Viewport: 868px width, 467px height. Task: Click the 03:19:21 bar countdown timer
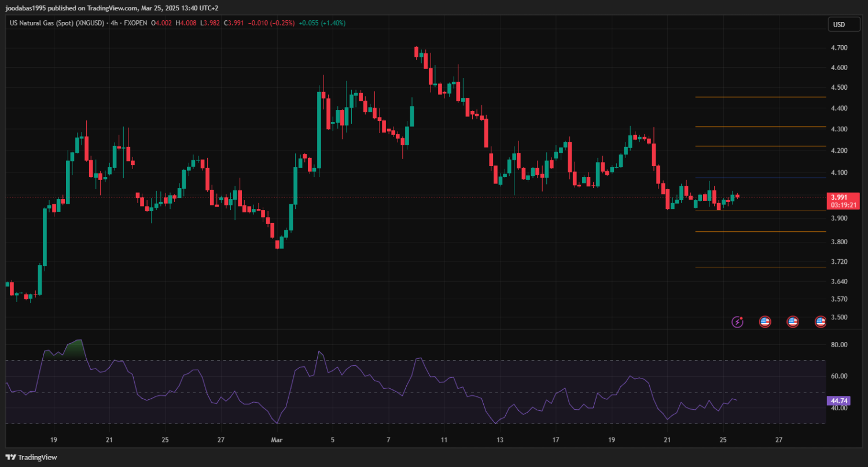click(843, 205)
